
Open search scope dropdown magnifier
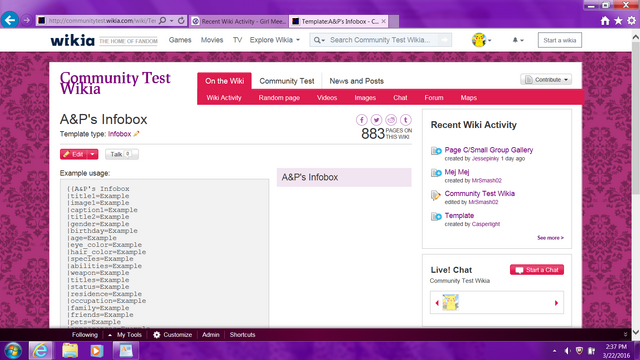tap(319, 40)
